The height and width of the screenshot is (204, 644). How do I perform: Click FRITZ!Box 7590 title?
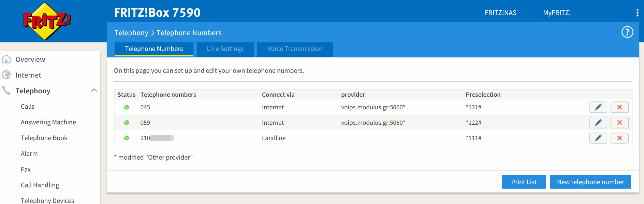(x=158, y=13)
